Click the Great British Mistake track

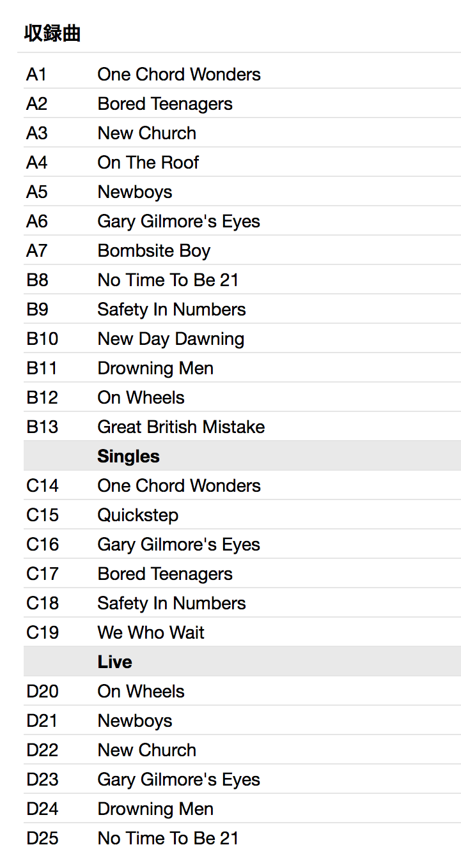[x=181, y=427]
